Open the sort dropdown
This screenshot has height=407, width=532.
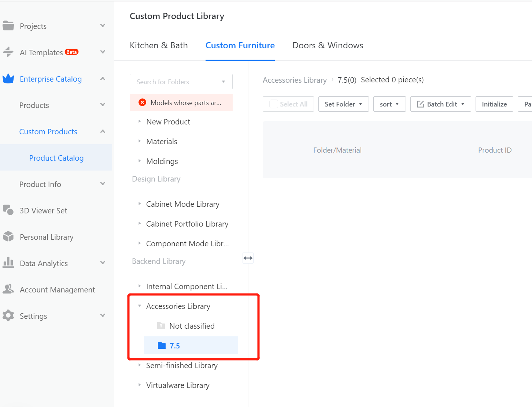[389, 104]
